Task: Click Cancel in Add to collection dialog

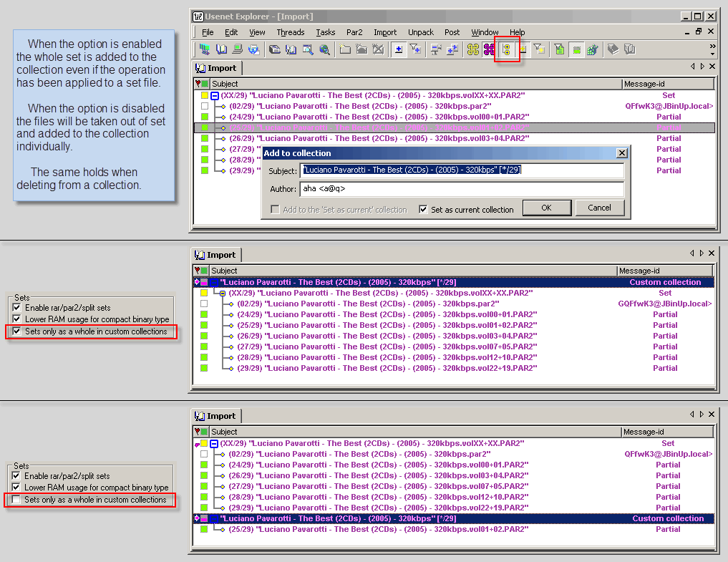Action: point(599,208)
